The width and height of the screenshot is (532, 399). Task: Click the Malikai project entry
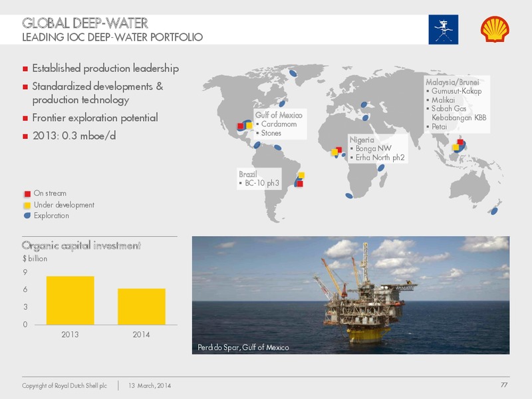(443, 100)
